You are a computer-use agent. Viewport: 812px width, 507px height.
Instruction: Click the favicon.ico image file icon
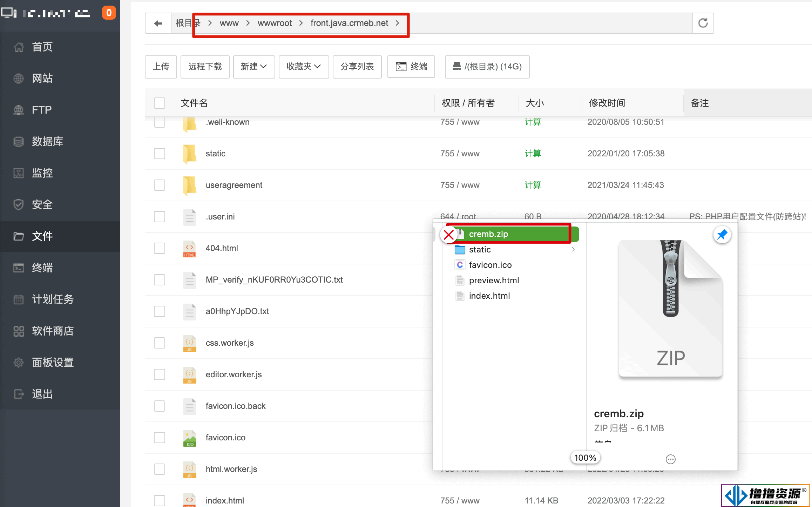point(190,438)
